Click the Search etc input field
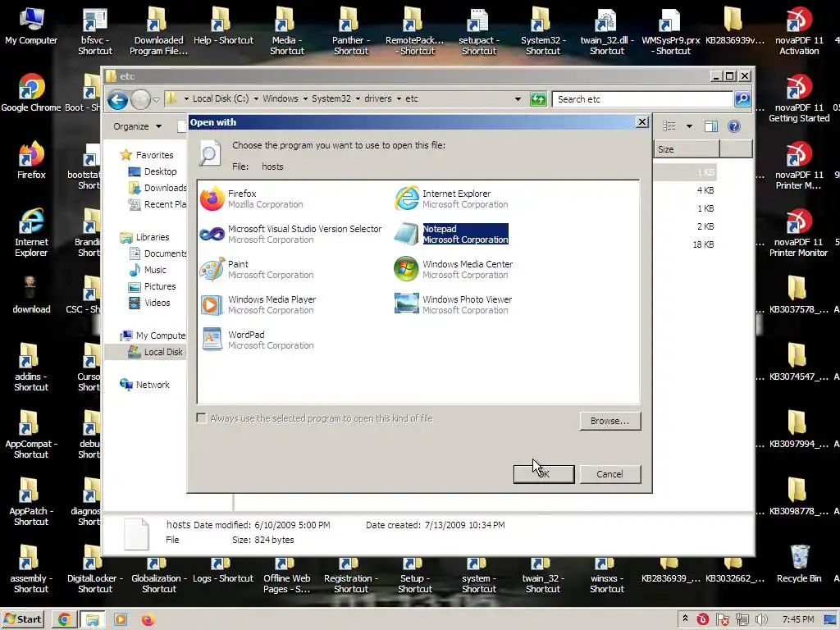This screenshot has height=630, width=840. tap(642, 99)
